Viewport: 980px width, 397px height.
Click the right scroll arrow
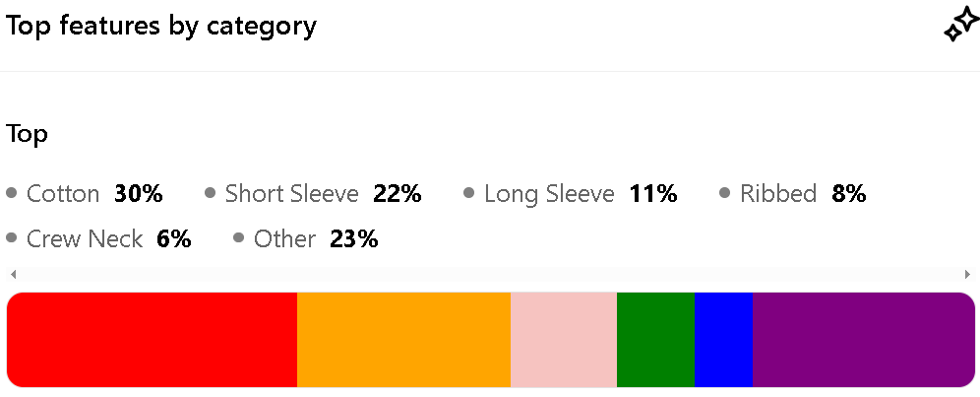coord(968,274)
